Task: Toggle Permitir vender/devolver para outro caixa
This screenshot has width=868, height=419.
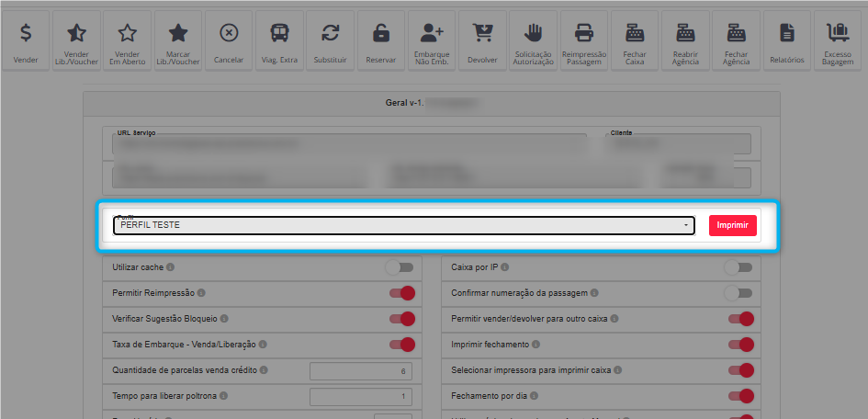Action: (x=740, y=319)
